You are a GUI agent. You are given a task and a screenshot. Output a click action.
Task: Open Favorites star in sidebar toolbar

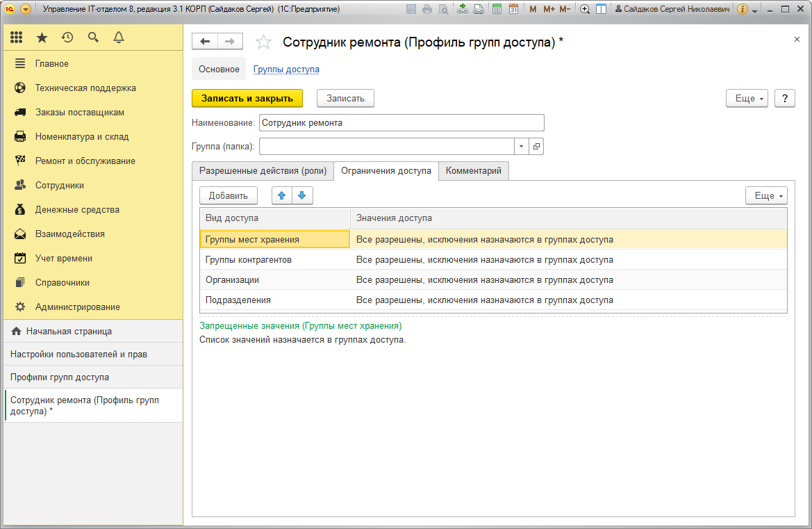(42, 38)
